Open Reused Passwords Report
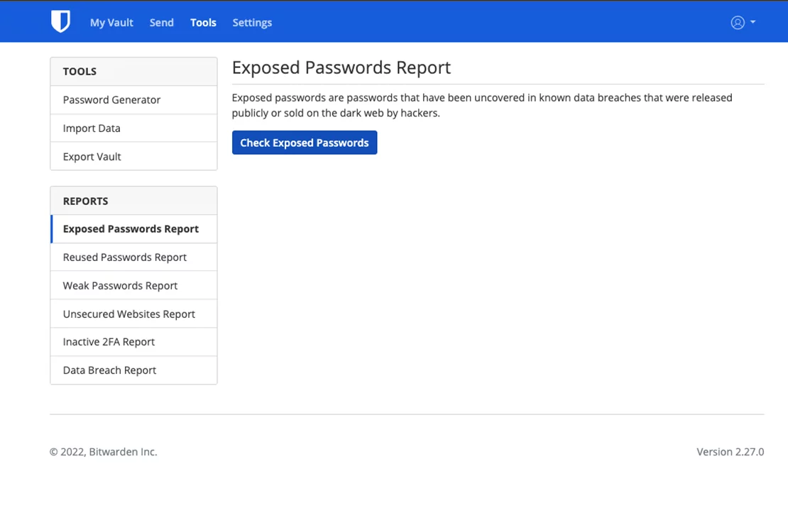Viewport: 788px width, 532px height. click(133, 257)
